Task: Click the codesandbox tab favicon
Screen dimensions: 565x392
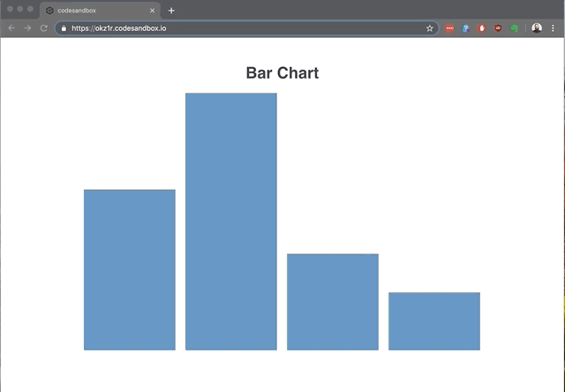Action: tap(49, 11)
